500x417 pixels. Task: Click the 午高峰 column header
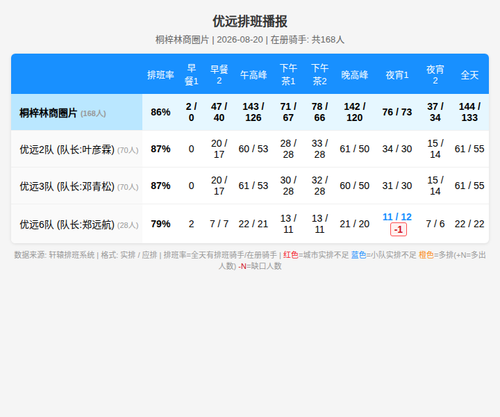point(253,75)
